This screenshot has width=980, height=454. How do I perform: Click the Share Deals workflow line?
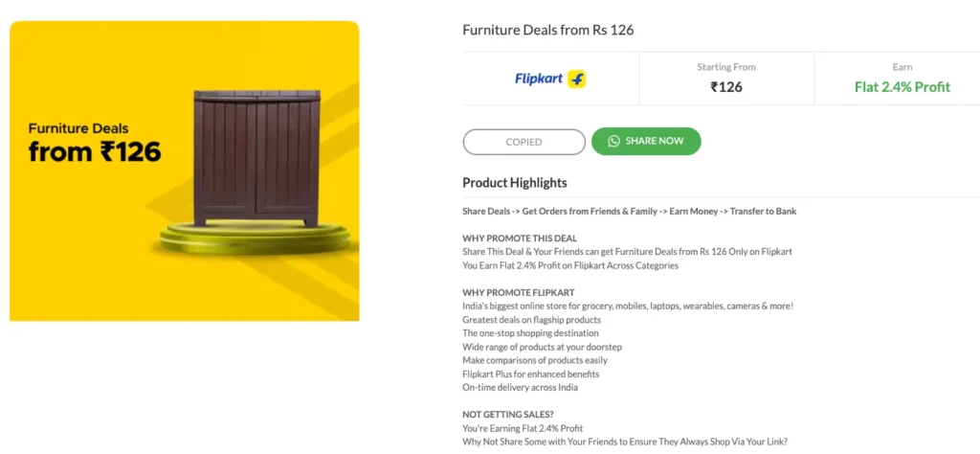click(x=630, y=212)
